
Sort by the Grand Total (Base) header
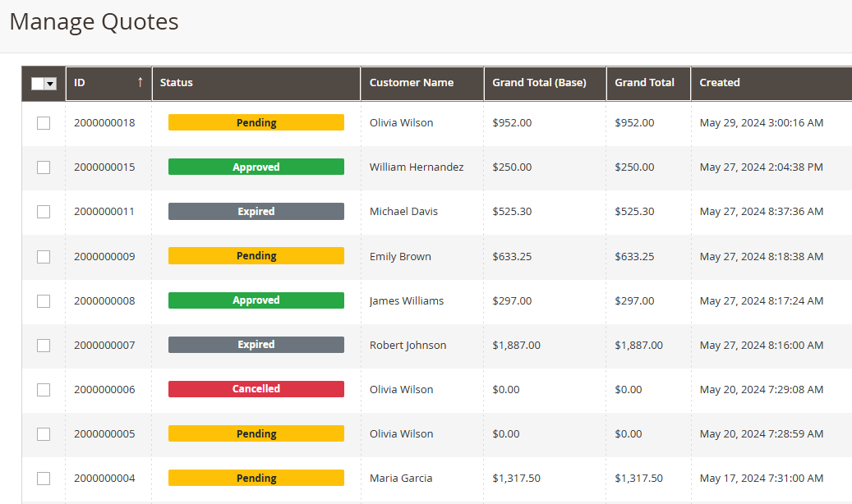539,83
